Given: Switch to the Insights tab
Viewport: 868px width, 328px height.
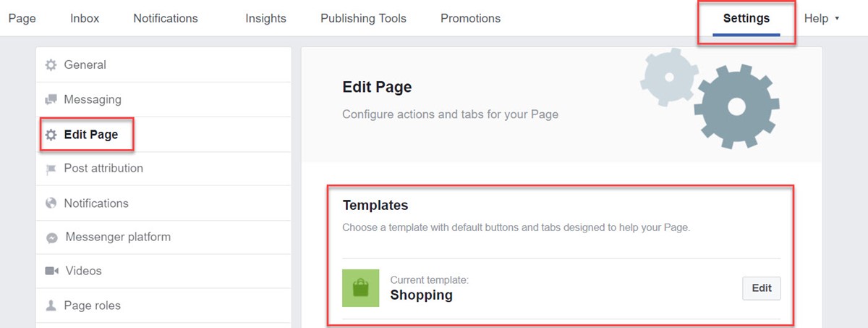Looking at the screenshot, I should (x=265, y=19).
